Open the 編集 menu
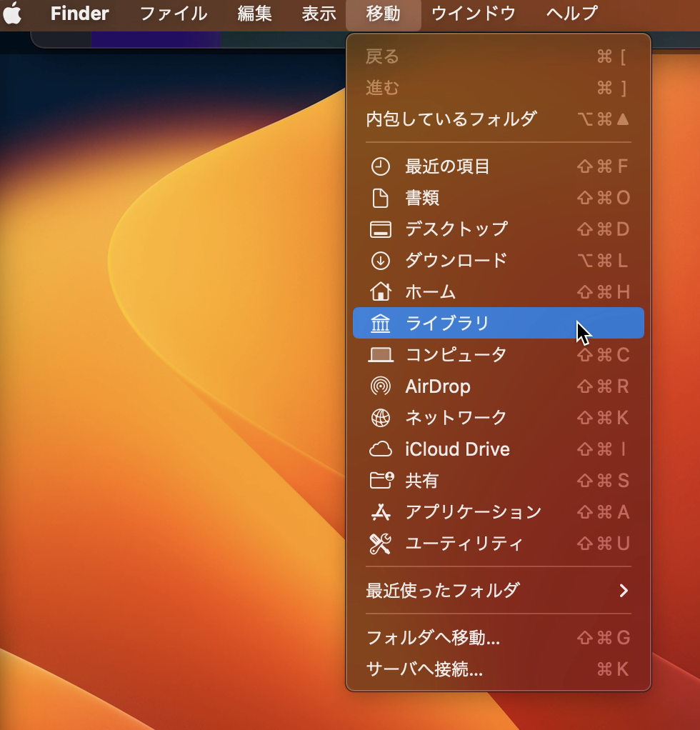 (254, 13)
